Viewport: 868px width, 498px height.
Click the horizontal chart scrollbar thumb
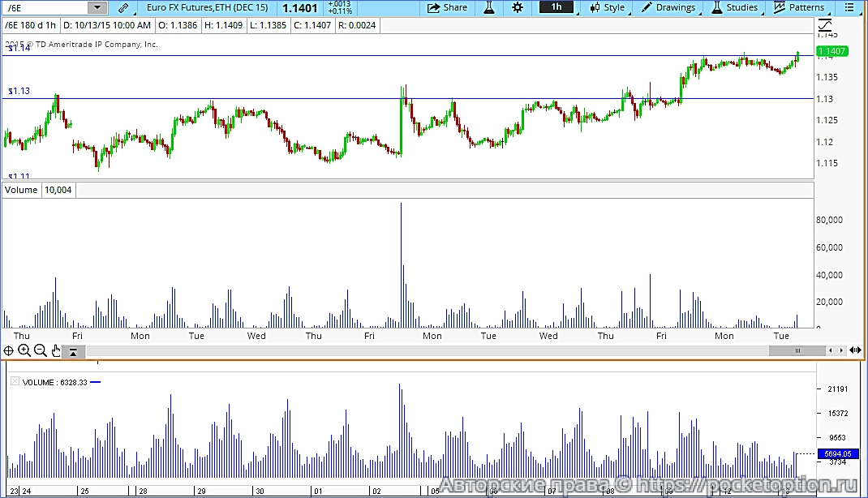pyautogui.click(x=797, y=350)
